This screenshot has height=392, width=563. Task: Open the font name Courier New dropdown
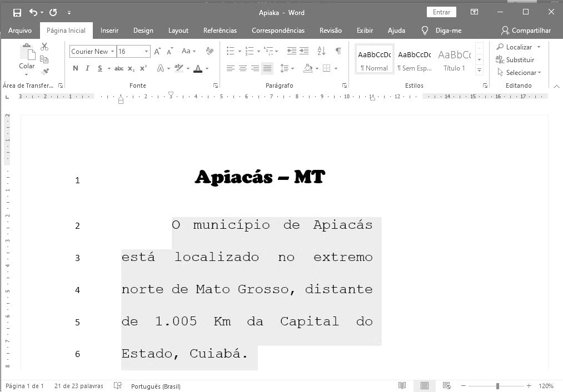112,51
